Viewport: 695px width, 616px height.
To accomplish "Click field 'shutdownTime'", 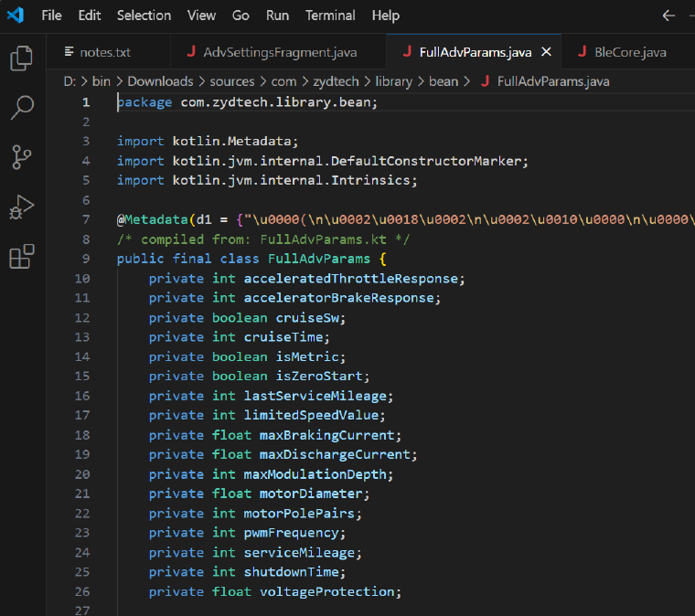I will 291,572.
